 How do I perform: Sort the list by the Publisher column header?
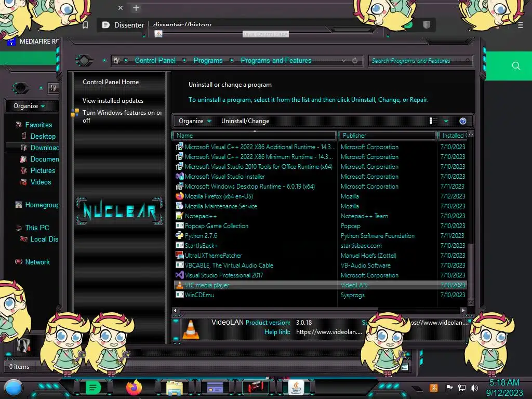pos(387,136)
